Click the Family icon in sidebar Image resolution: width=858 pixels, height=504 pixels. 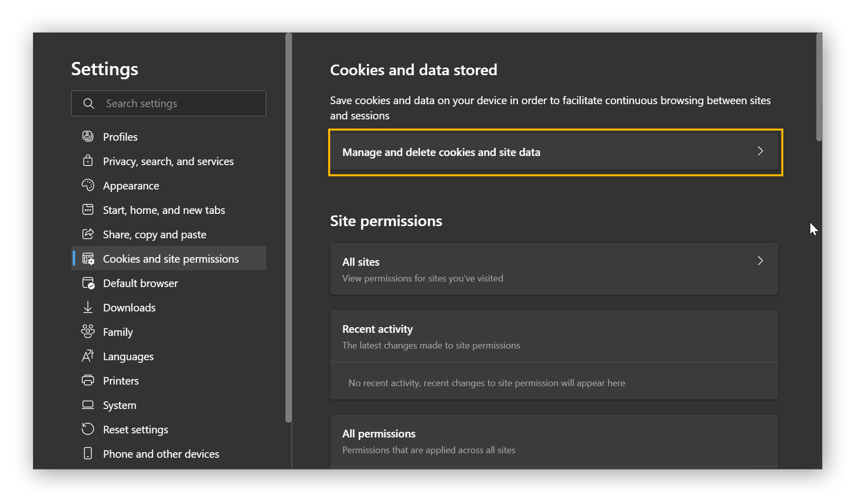[x=88, y=332]
